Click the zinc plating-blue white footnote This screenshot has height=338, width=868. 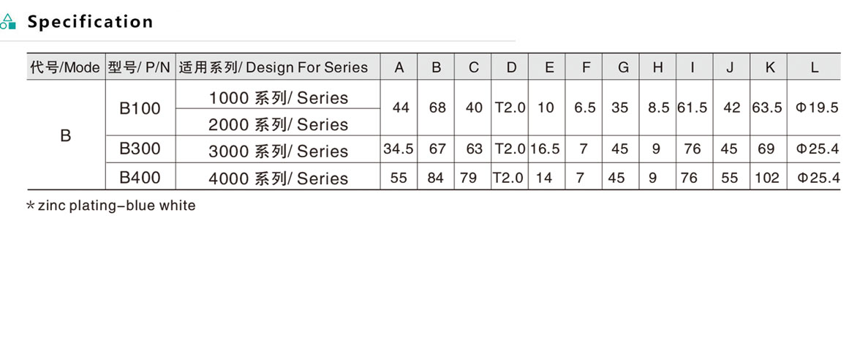click(x=111, y=206)
